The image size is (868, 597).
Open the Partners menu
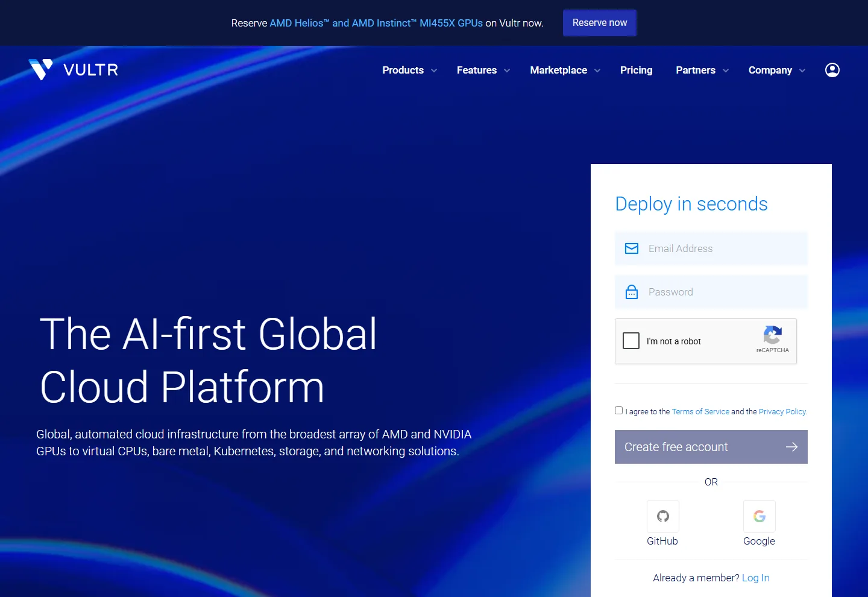[696, 70]
